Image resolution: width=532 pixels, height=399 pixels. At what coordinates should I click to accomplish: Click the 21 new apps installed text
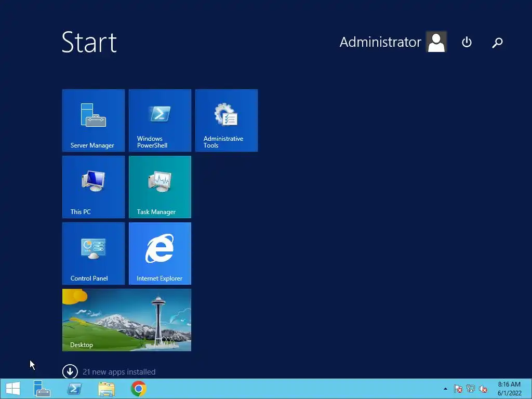click(119, 372)
